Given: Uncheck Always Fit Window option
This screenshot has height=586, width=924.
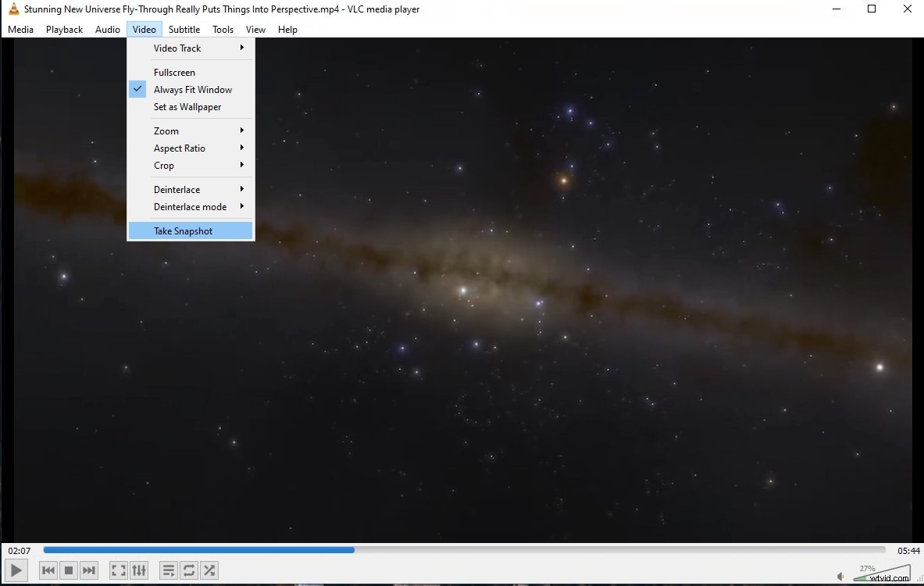Looking at the screenshot, I should [192, 90].
